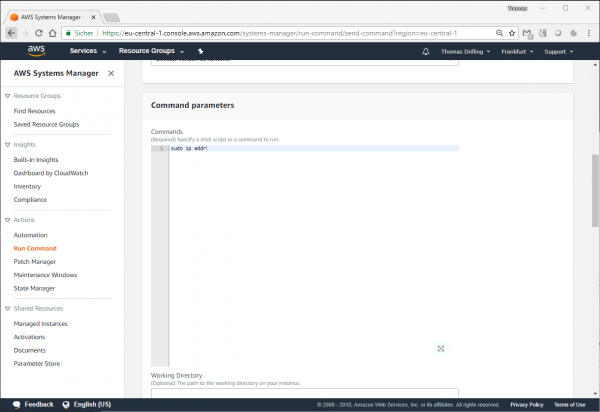Click into the Commands code editor
Image resolution: width=600 pixels, height=412 pixels.
305,256
